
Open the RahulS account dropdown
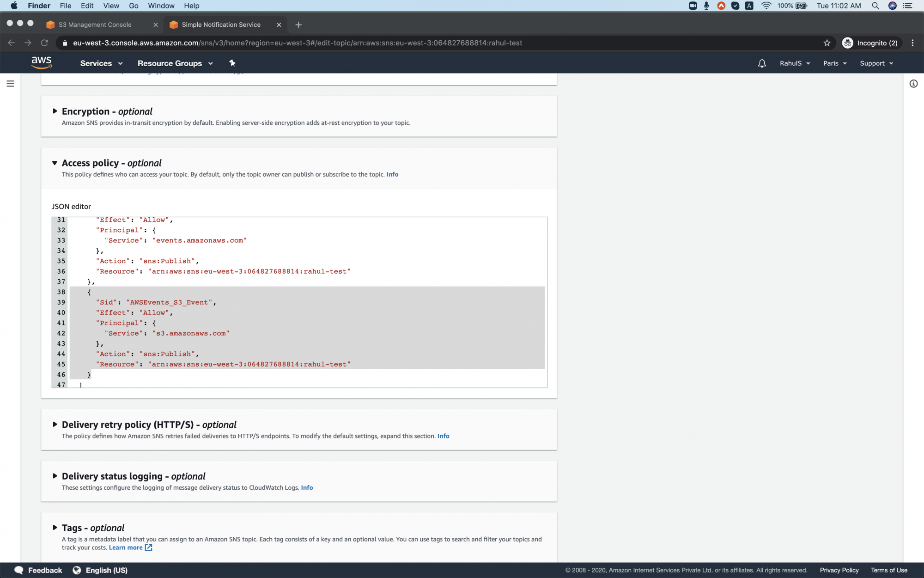pyautogui.click(x=795, y=63)
